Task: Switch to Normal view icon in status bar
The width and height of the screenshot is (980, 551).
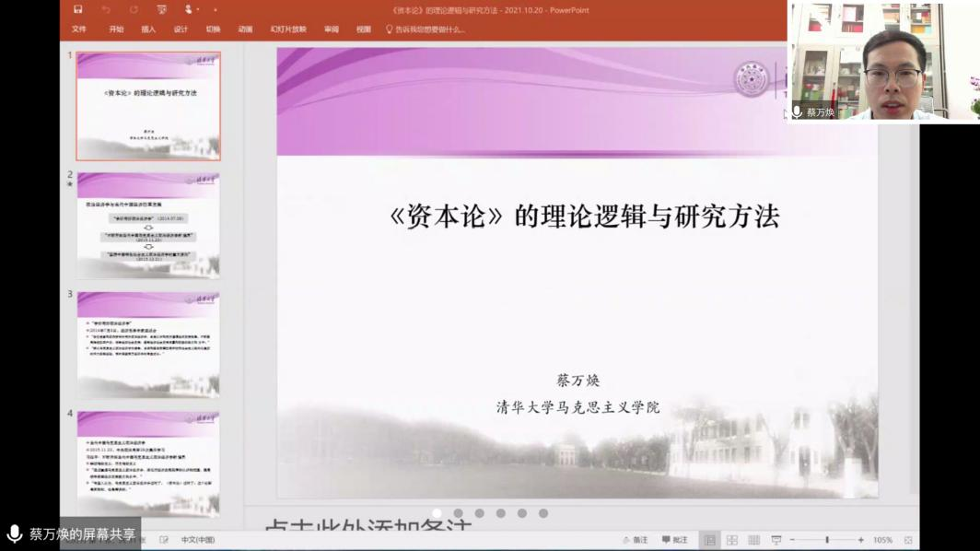Action: click(710, 540)
